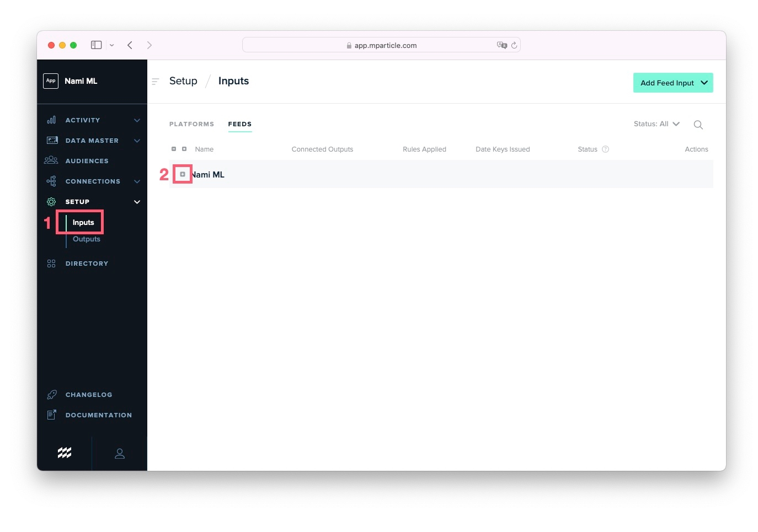Image resolution: width=758 pixels, height=532 pixels.
Task: Select Inputs under Setup
Action: coord(83,223)
